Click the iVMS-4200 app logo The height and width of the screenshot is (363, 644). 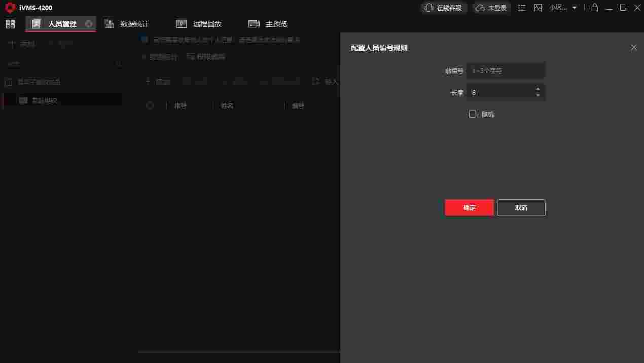[x=10, y=8]
